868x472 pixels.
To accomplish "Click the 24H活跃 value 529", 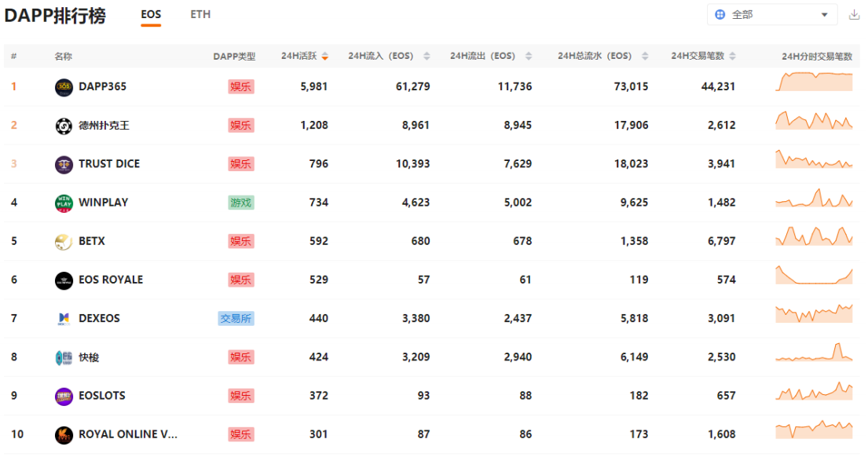I will click(x=319, y=280).
